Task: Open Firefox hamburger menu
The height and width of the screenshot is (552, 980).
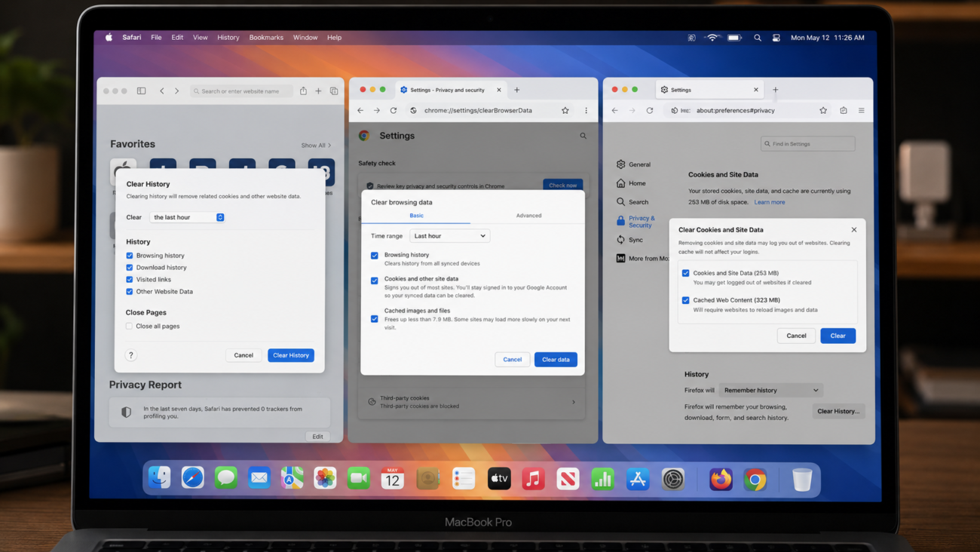Action: tap(862, 110)
